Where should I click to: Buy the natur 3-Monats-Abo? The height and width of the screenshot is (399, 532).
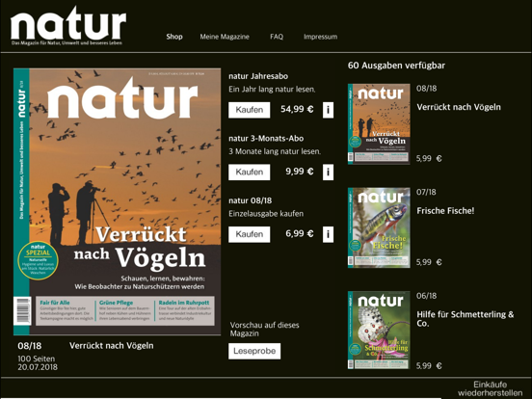pyautogui.click(x=250, y=172)
